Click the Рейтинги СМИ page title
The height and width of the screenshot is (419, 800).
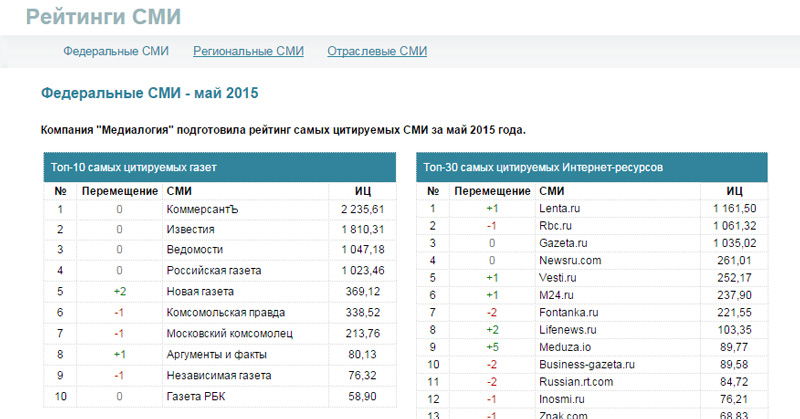click(104, 17)
